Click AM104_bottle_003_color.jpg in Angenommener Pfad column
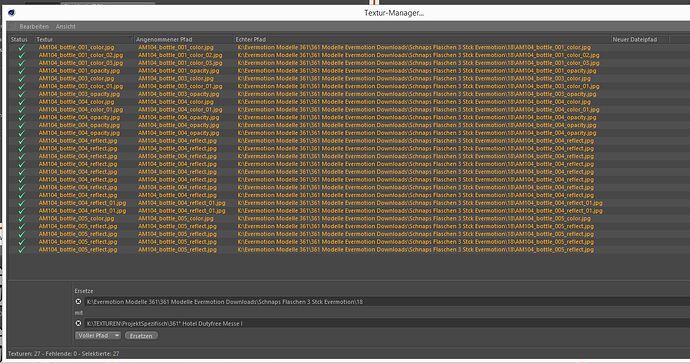 click(176, 79)
